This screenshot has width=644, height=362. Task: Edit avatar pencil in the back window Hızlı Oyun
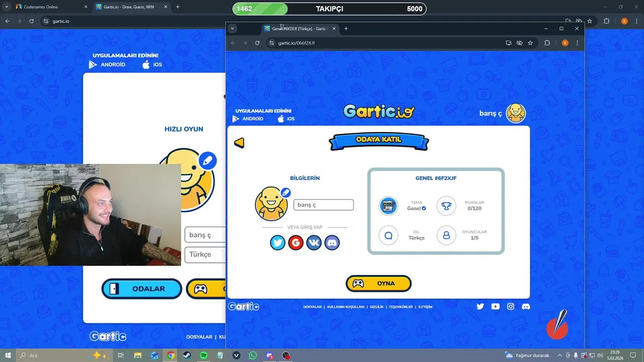pyautogui.click(x=207, y=161)
